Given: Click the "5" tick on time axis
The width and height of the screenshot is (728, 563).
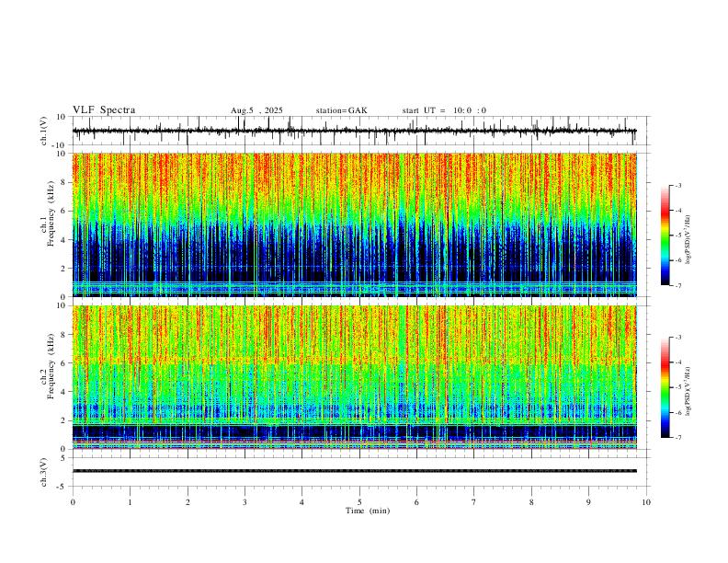Looking at the screenshot, I should pos(359,502).
